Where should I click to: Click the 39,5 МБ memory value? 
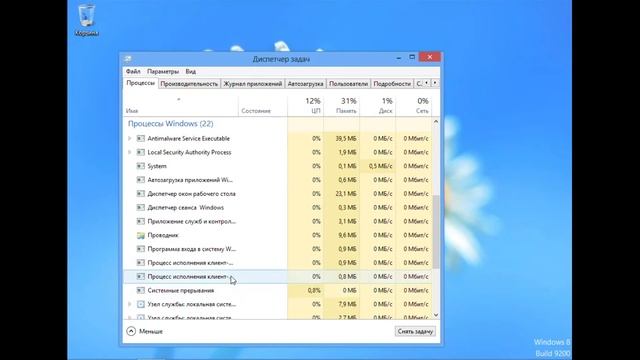coord(346,138)
